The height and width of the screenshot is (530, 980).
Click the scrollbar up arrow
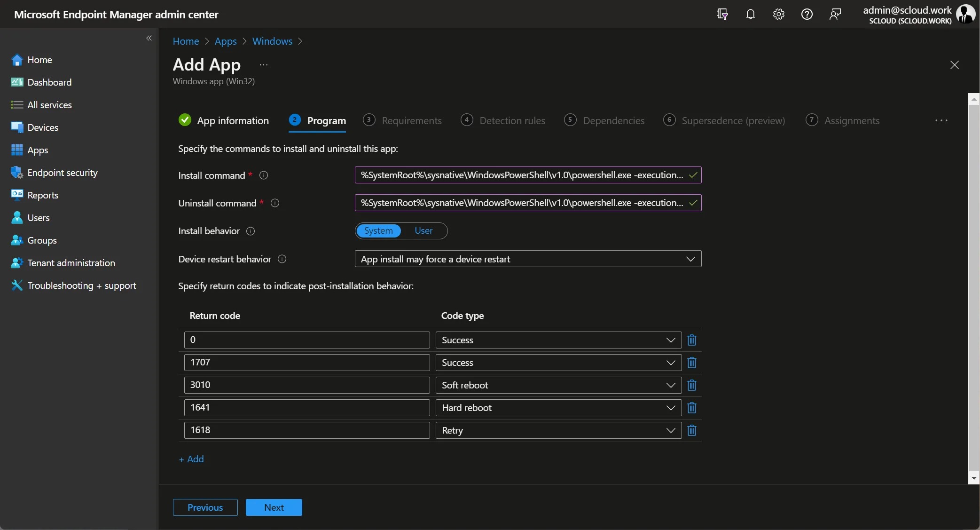coord(974,99)
